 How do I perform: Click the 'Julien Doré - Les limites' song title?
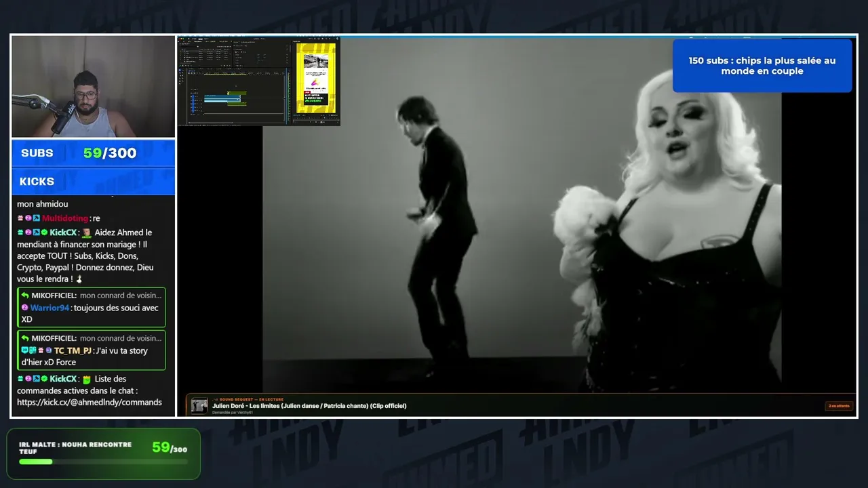[309, 406]
